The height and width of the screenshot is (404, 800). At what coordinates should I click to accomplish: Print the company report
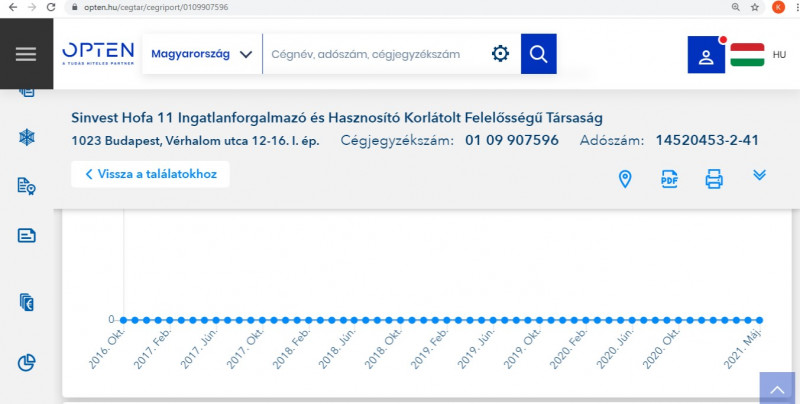tap(714, 179)
